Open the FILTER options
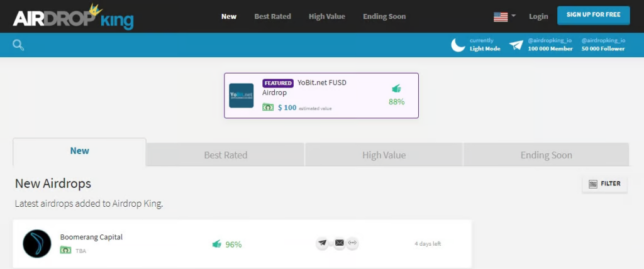 click(x=604, y=184)
